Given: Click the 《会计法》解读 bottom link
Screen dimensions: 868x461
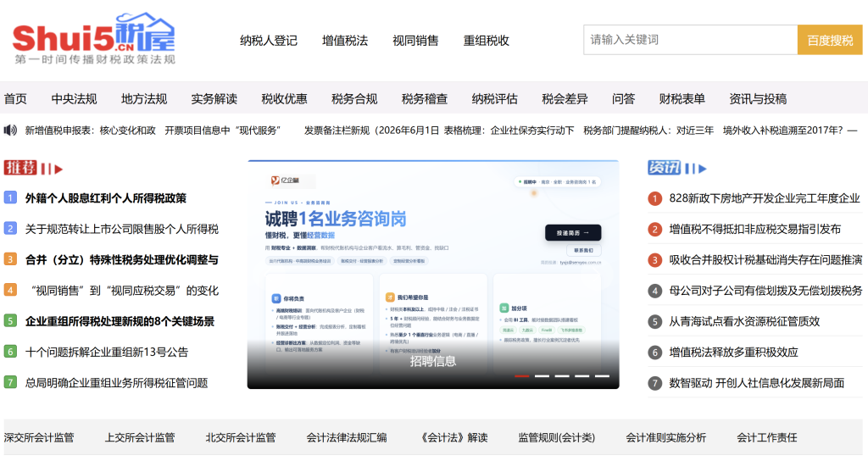Looking at the screenshot, I should tap(453, 438).
